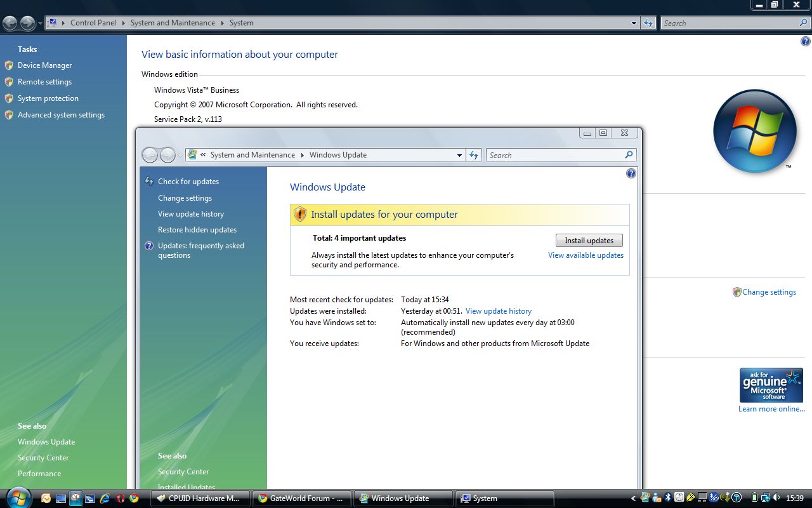This screenshot has height=508, width=812.
Task: Open recent pages dropdown in System window
Action: (x=41, y=23)
